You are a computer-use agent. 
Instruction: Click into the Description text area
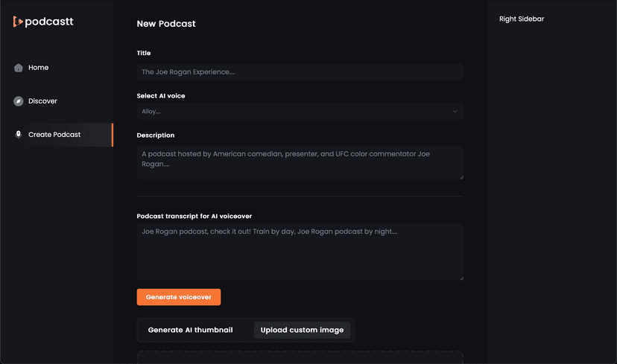click(x=300, y=162)
